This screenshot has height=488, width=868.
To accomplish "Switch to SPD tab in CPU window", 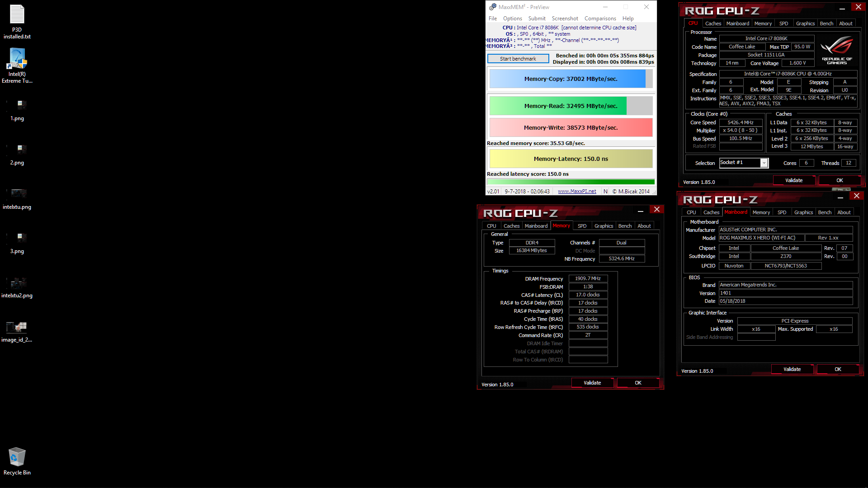I will (784, 23).
